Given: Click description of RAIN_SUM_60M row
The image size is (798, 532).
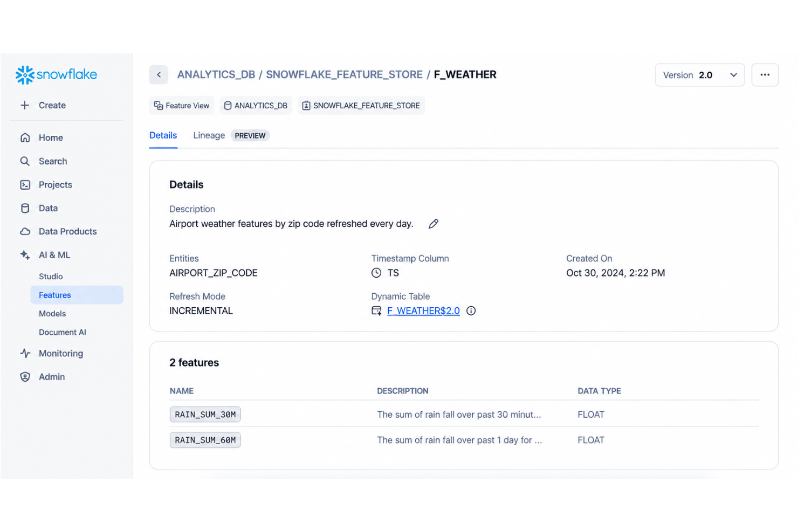Looking at the screenshot, I should (459, 440).
